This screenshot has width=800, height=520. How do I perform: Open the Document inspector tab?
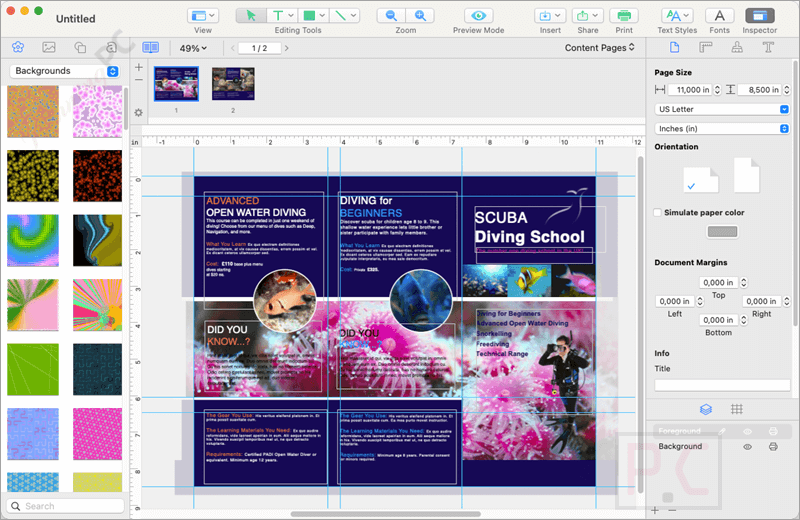(674, 47)
